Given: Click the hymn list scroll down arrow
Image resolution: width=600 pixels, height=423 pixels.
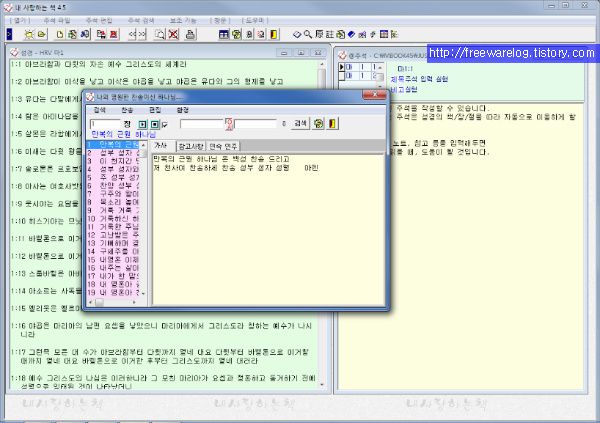Looking at the screenshot, I should coord(143,293).
